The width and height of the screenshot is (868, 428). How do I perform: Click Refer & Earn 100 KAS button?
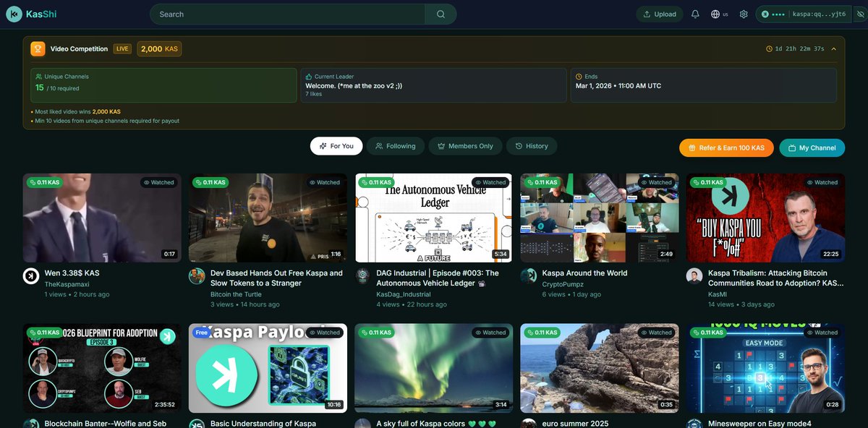tap(726, 147)
